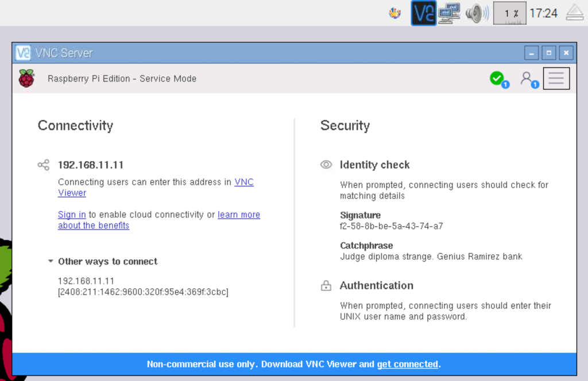Click the Identity check heading
Screen dimensions: 588x381
pos(374,165)
